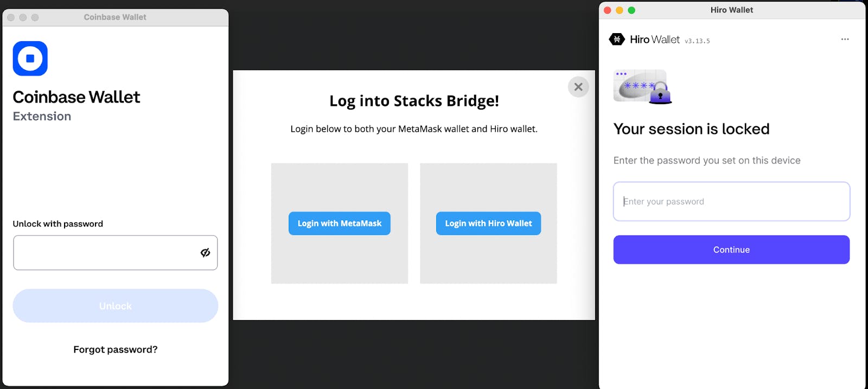Click the padlock session-locked illustration
868x389 pixels.
[643, 87]
